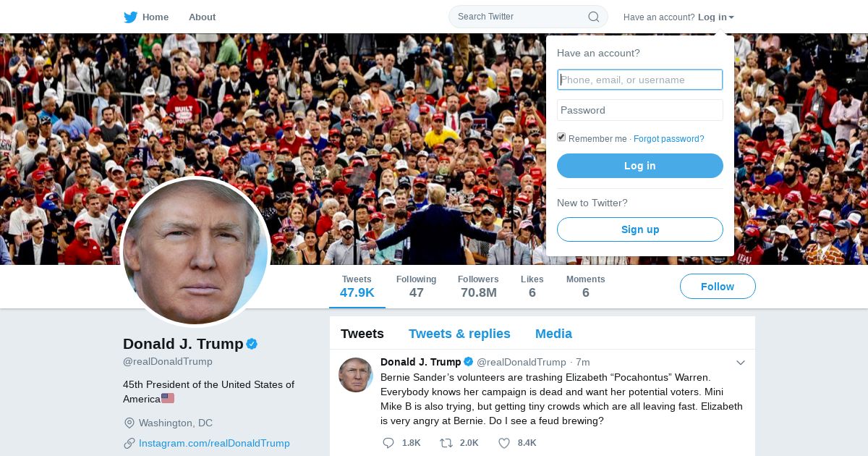The image size is (868, 456).
Task: Click the Forgot password? link
Action: (x=668, y=139)
